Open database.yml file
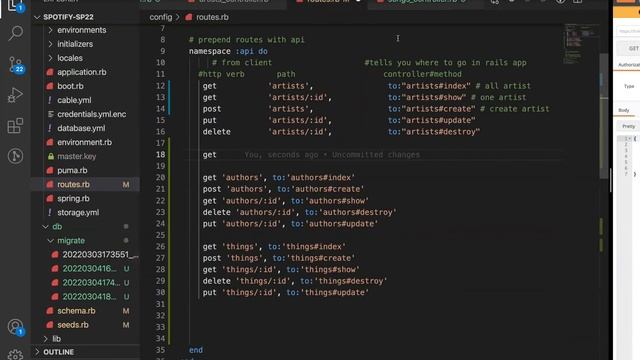 [x=81, y=128]
